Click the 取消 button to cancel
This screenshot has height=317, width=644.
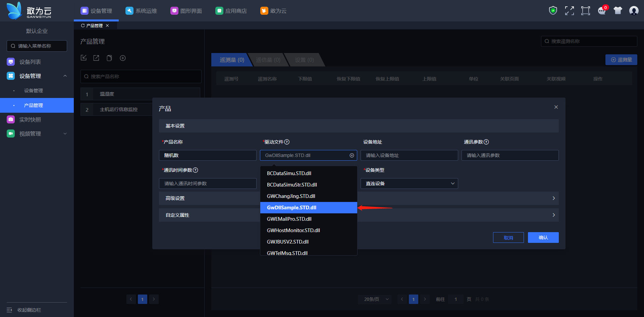508,237
